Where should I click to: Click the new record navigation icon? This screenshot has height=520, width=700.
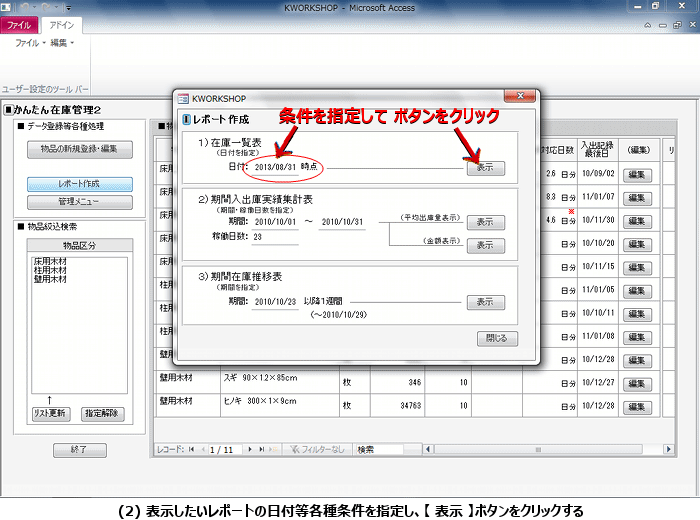274,449
